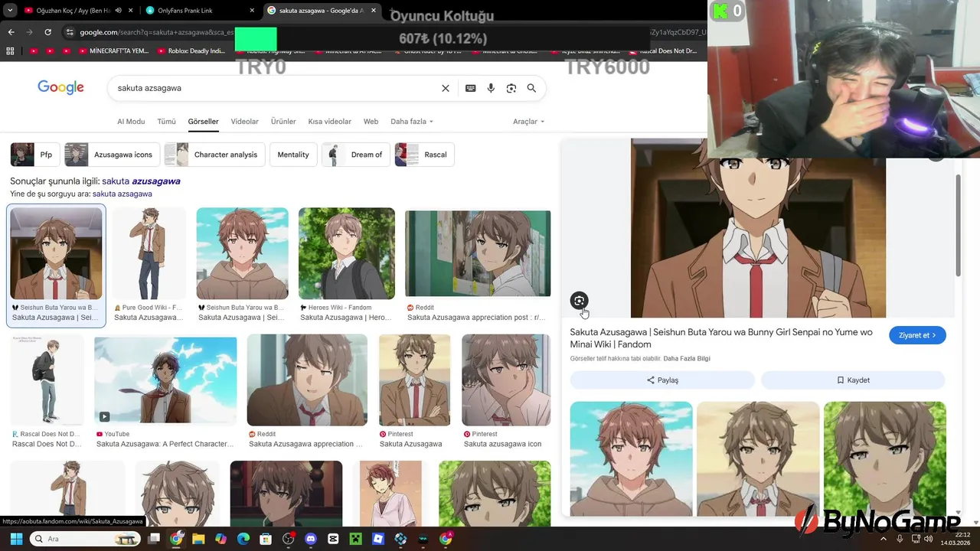The width and height of the screenshot is (980, 551).
Task: Open the Ürünler results tab
Action: click(x=283, y=122)
